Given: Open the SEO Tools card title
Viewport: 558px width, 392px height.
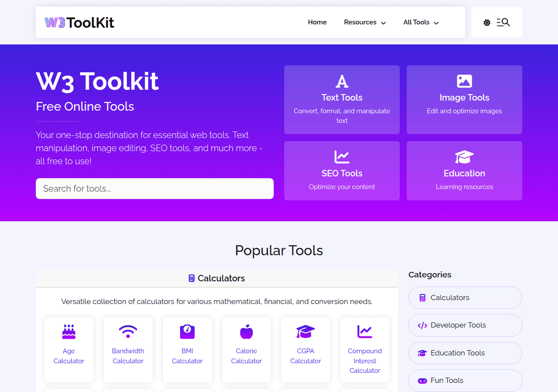Looking at the screenshot, I should (x=342, y=173).
